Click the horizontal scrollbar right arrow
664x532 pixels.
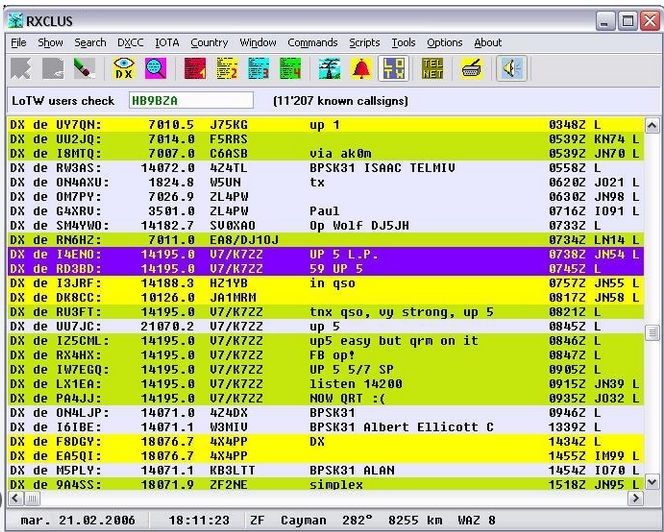(635, 498)
